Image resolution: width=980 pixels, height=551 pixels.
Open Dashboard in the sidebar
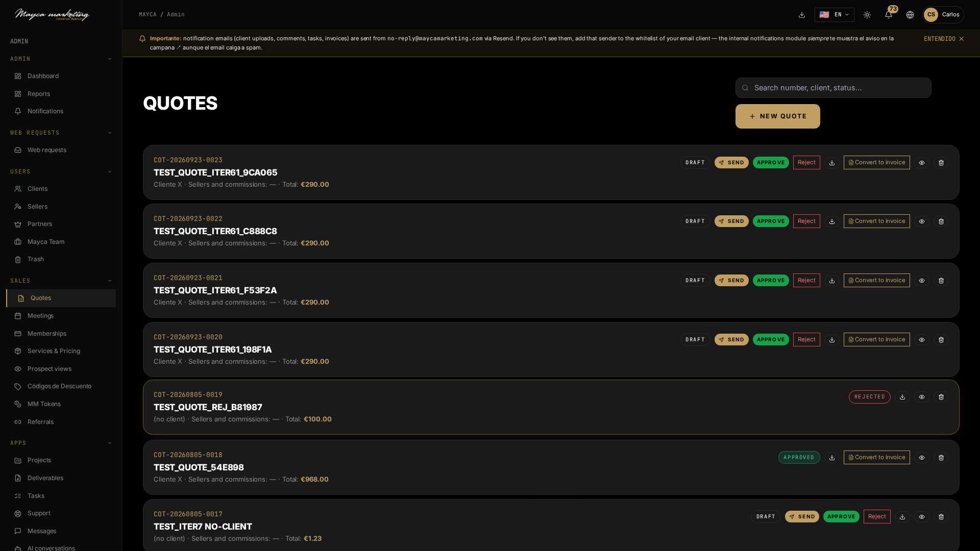tap(61, 76)
